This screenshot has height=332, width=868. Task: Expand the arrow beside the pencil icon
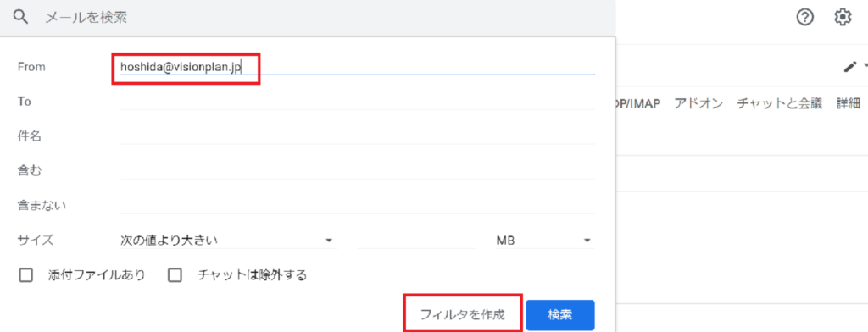tap(865, 67)
